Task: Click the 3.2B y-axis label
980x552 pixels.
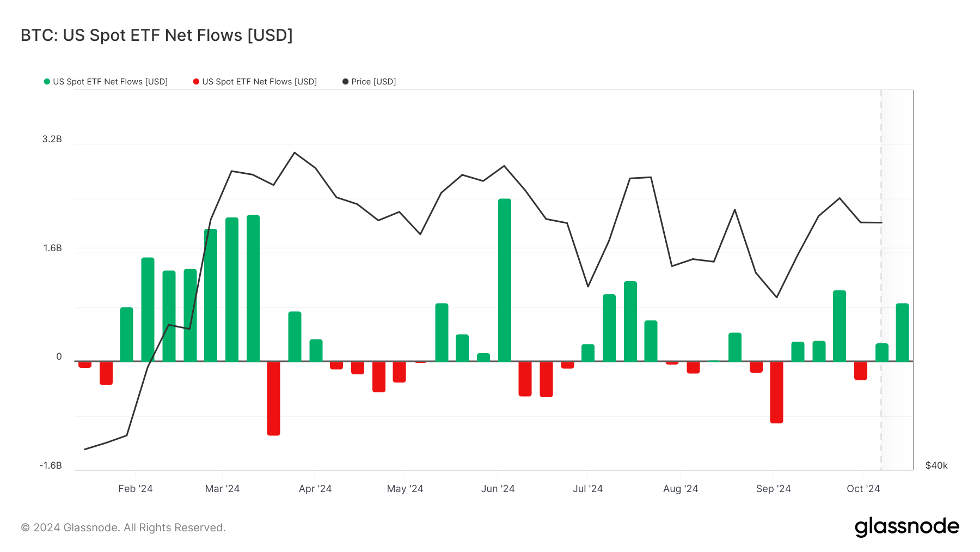Action: [x=52, y=139]
